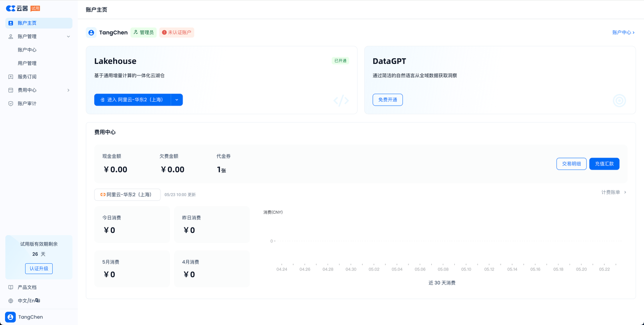Viewport: 644px width, 325px height.
Task: Click the 账户主页 sidebar icon
Action: coord(11,23)
